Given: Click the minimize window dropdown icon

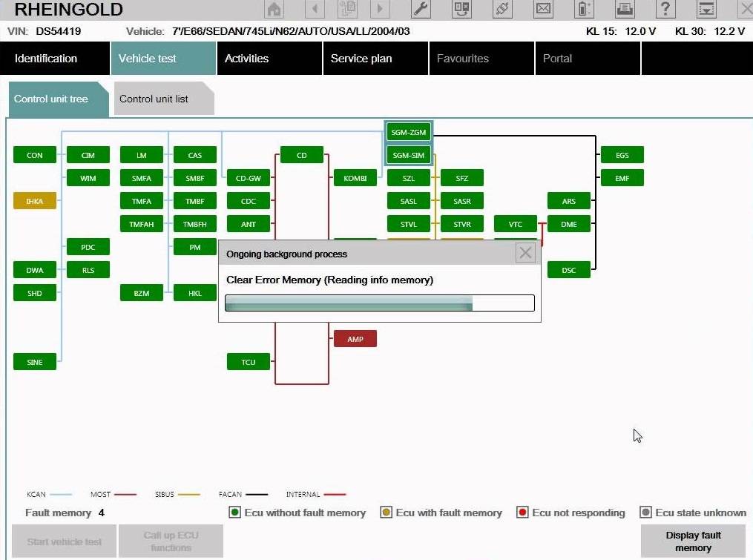Looking at the screenshot, I should pos(706,9).
